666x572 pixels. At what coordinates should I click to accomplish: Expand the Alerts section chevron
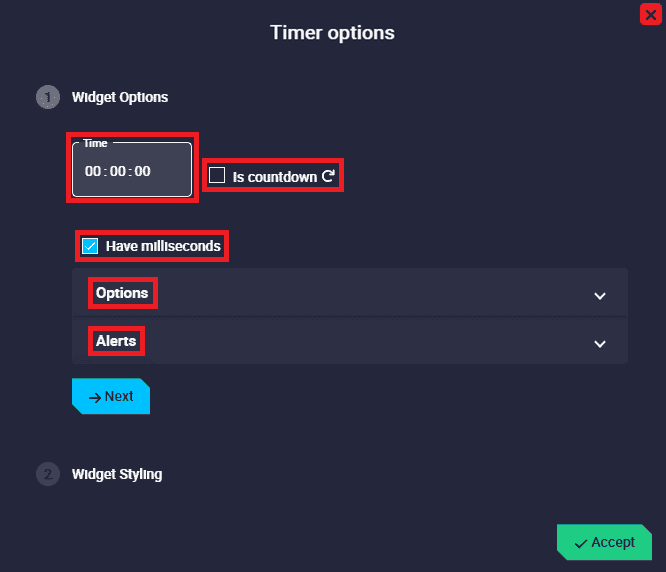[x=600, y=343]
